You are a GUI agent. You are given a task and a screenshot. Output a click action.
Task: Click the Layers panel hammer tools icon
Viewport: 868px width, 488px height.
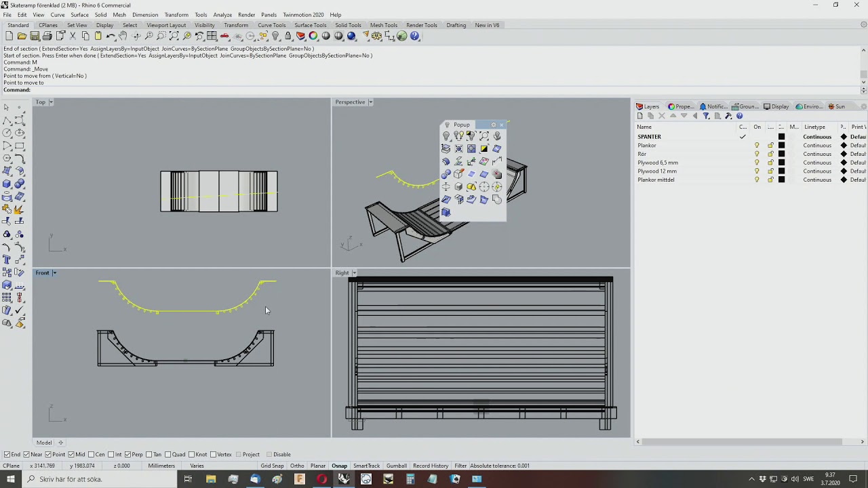[x=728, y=116]
